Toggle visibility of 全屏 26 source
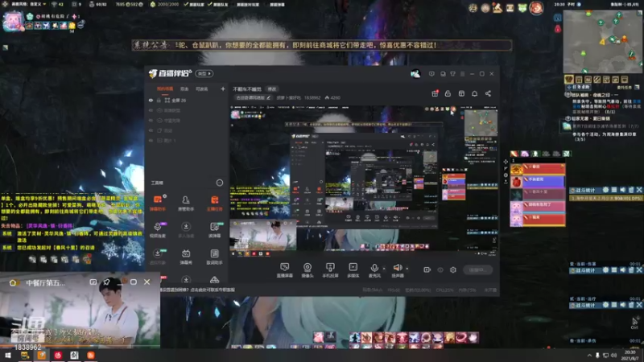644x362 pixels. click(x=151, y=100)
